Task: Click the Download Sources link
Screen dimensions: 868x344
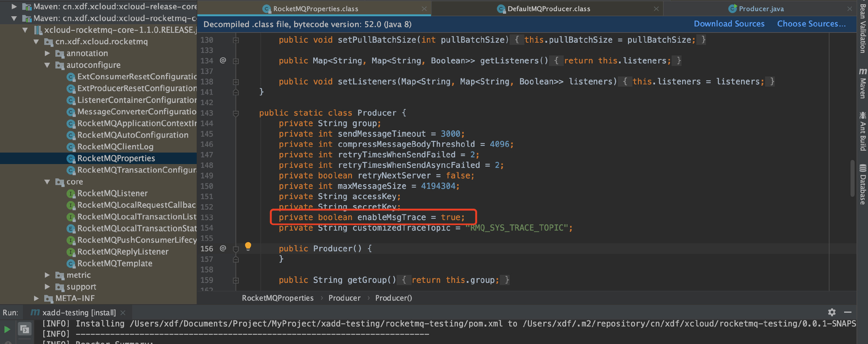Action: [x=729, y=24]
